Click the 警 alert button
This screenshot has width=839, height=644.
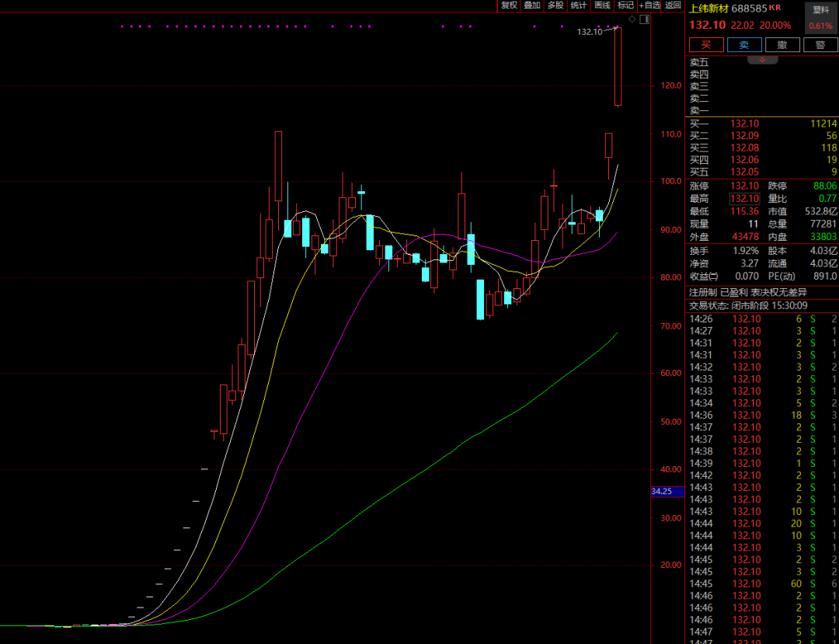[820, 45]
